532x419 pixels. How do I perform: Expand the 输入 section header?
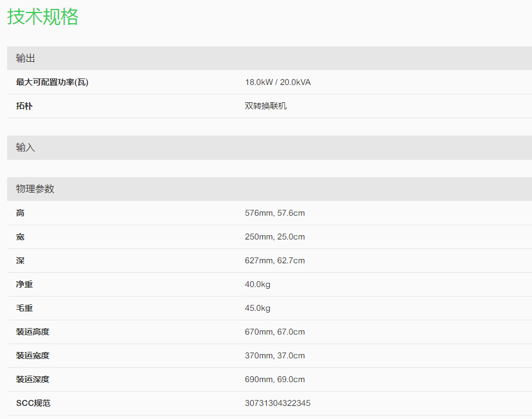tap(26, 147)
